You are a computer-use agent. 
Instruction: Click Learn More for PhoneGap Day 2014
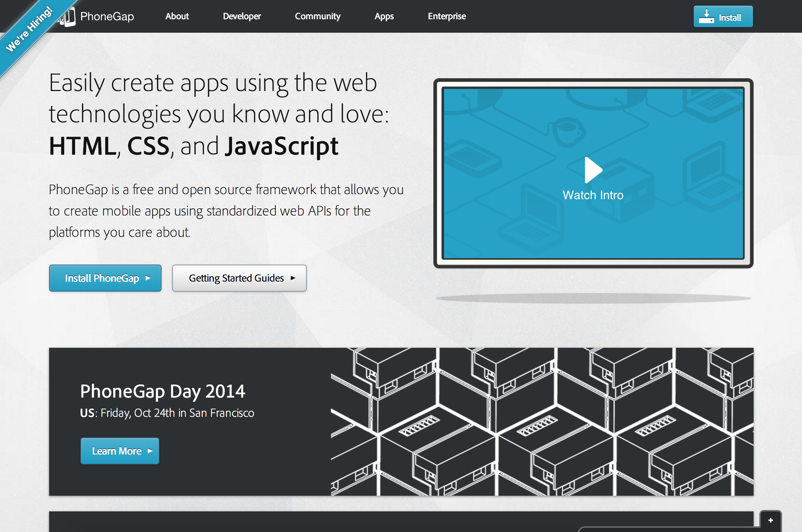tap(120, 451)
